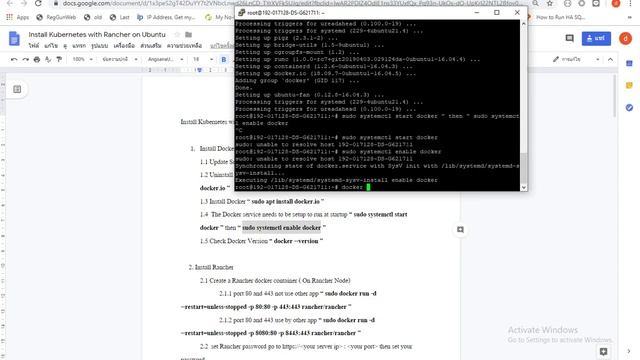Click the terminal 'docker' command prompt line
This screenshot has height=360, width=640.
click(x=303, y=187)
